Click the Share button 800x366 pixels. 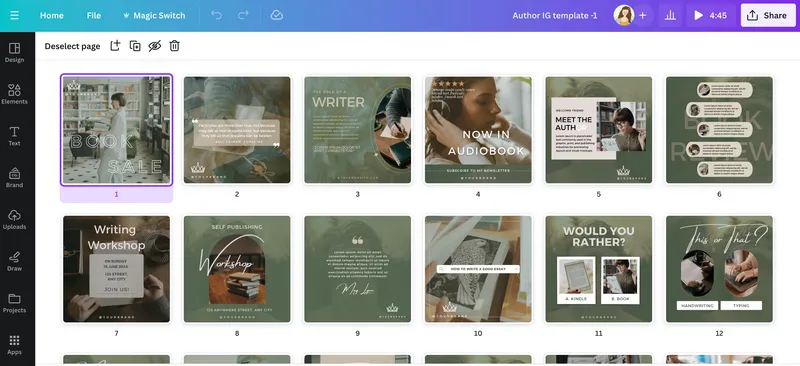[x=768, y=15]
